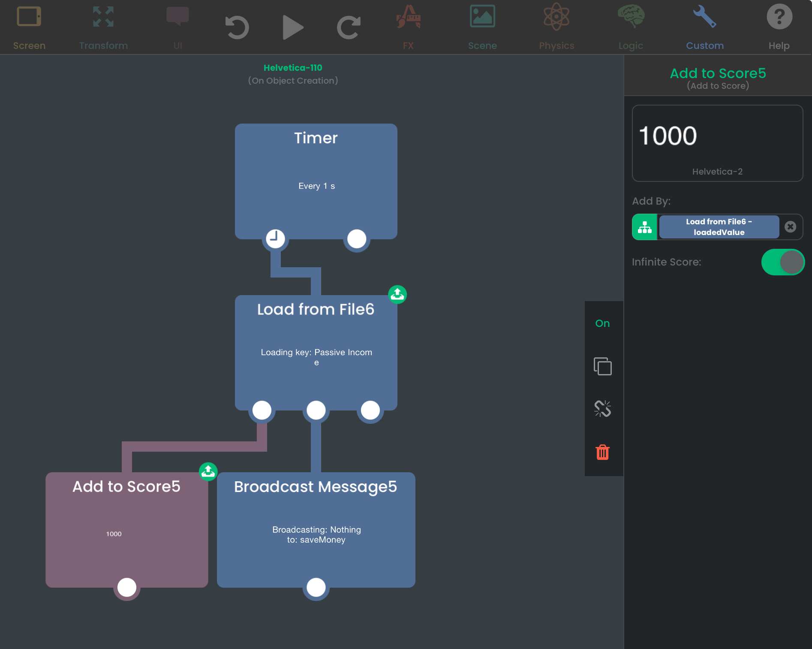Open the Physics atom icon
The height and width of the screenshot is (649, 812).
point(556,17)
